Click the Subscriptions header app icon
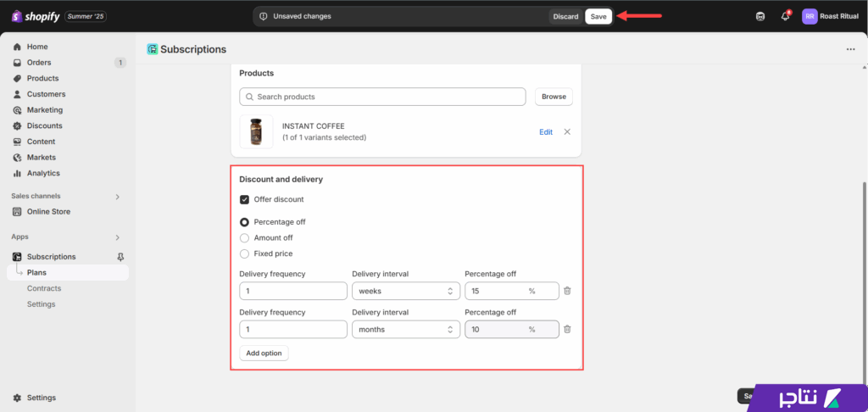 pos(153,49)
